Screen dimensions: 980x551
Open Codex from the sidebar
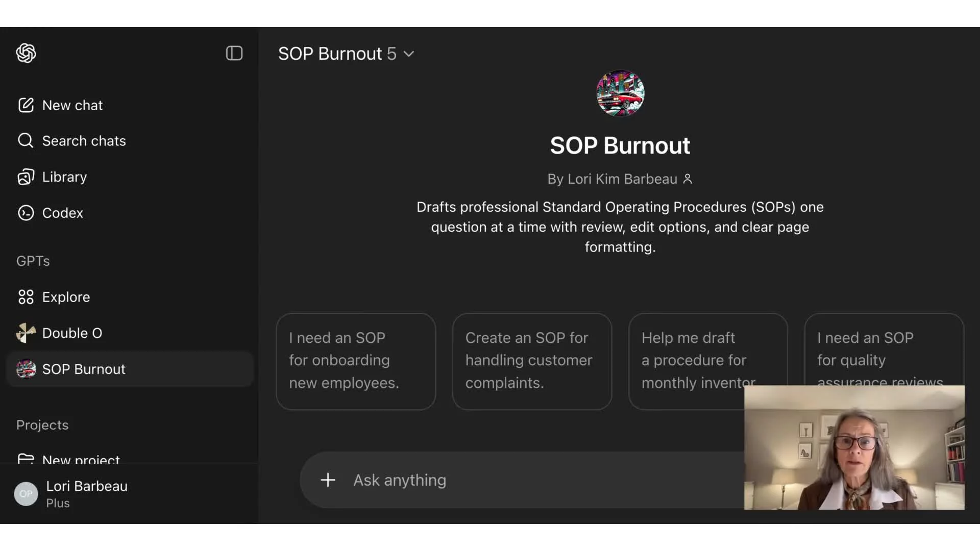(x=62, y=213)
